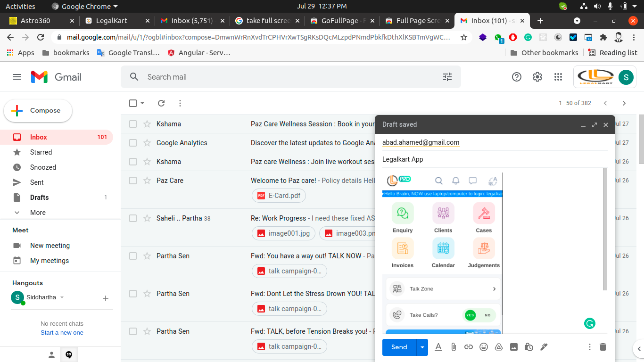Switch to the LegalKart browser tab
Image resolution: width=644 pixels, height=362 pixels.
(116, 21)
